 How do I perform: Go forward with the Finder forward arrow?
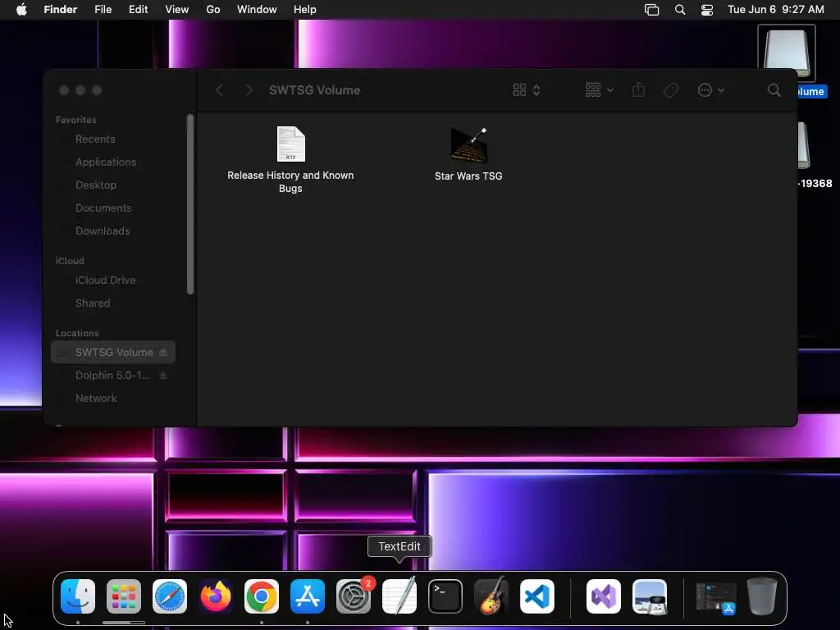point(249,90)
